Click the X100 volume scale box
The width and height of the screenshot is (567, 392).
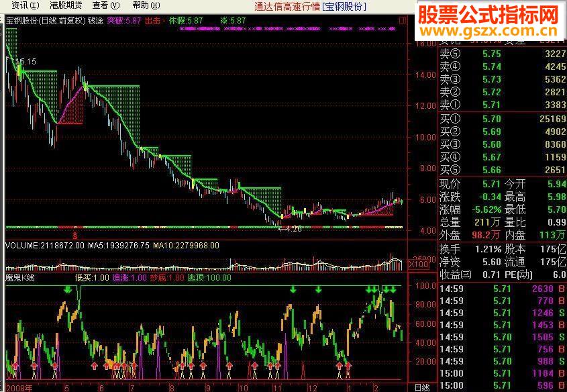(419, 264)
